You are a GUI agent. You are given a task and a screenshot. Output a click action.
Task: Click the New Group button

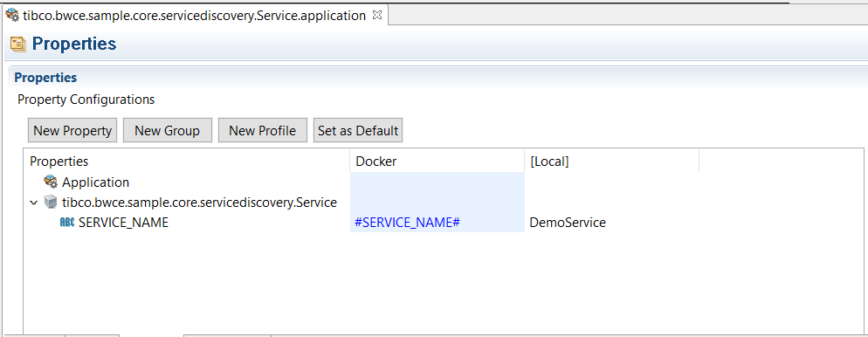(x=167, y=131)
